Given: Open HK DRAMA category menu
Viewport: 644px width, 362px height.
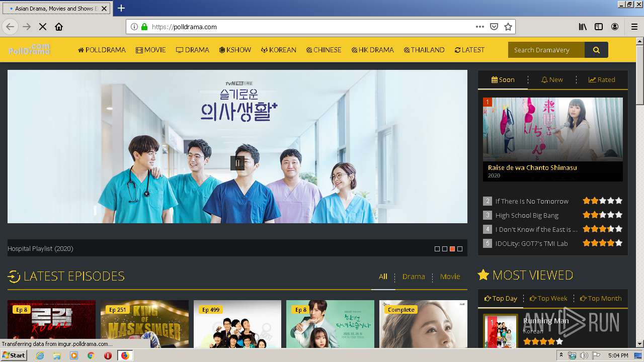Looking at the screenshot, I should (x=373, y=50).
